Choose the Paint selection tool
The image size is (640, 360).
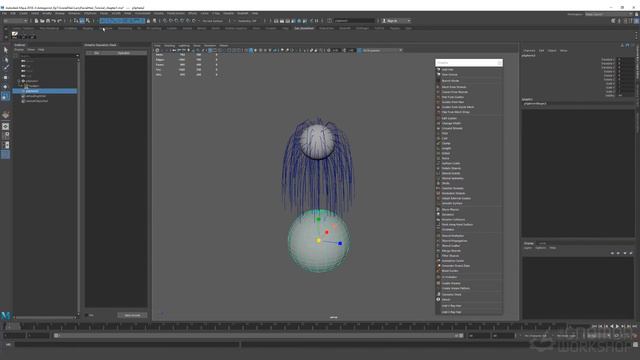[x=5, y=68]
